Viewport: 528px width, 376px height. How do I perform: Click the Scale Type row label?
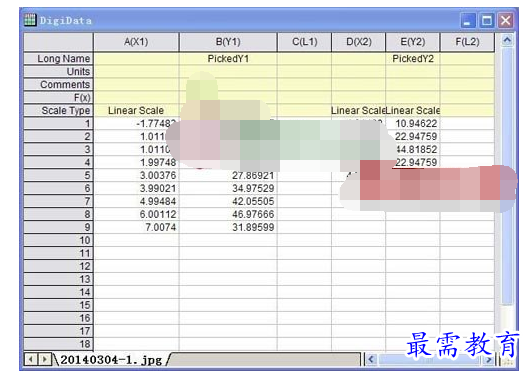[x=59, y=110]
